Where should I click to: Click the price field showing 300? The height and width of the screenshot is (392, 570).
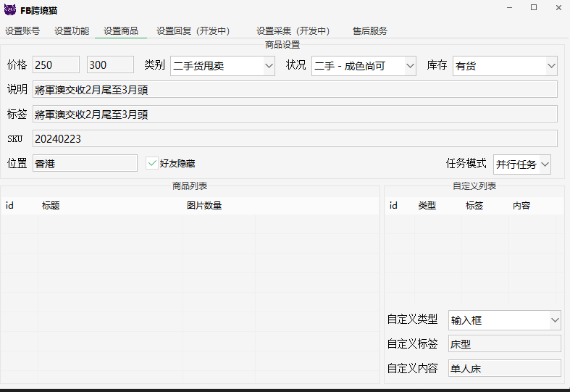point(110,65)
